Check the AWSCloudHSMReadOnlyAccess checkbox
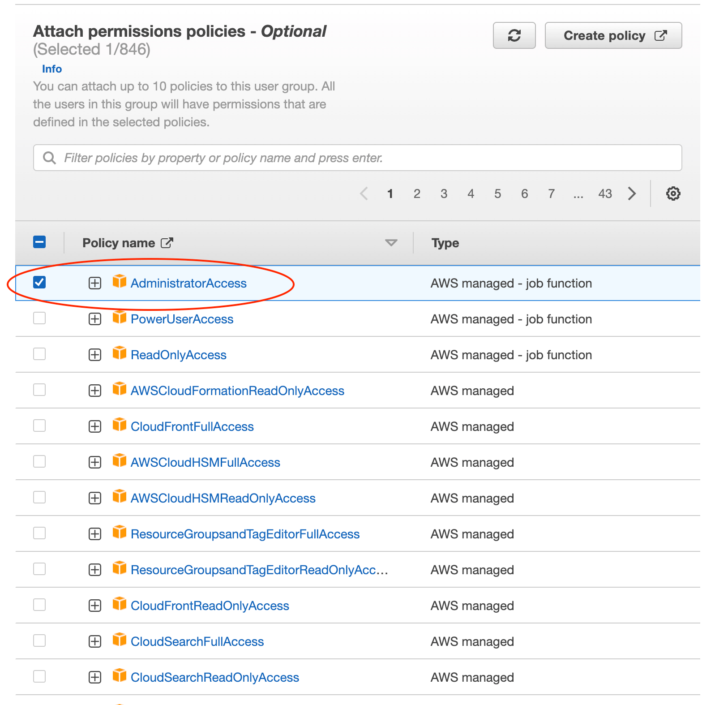Viewport: 728px width, 705px height. (39, 497)
